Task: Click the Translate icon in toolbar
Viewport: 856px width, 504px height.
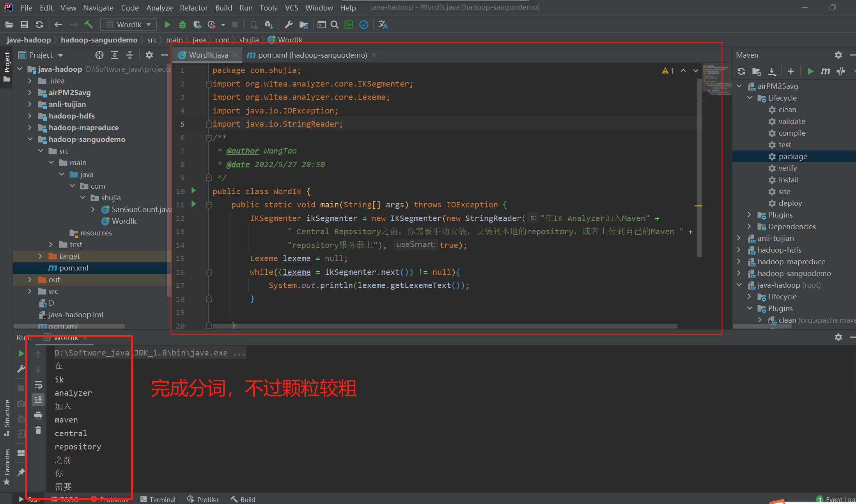Action: click(383, 25)
